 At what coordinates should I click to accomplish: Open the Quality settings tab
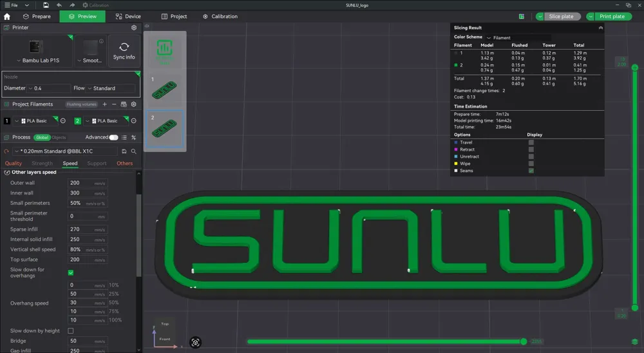tap(13, 163)
